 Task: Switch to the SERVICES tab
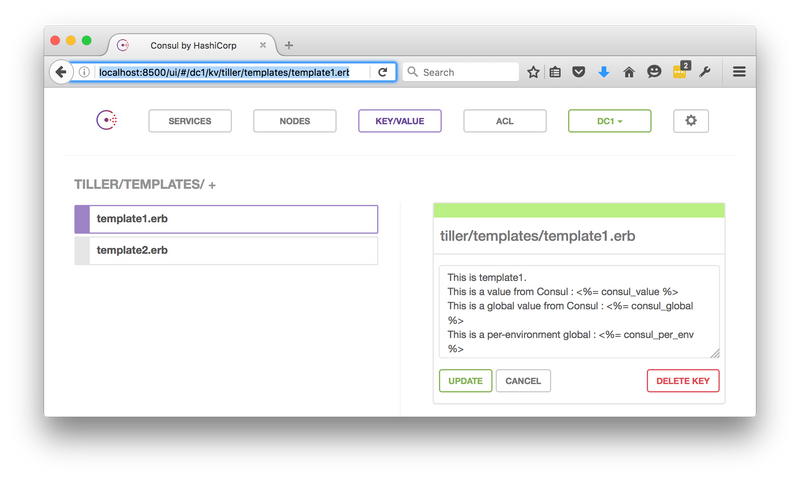(190, 121)
